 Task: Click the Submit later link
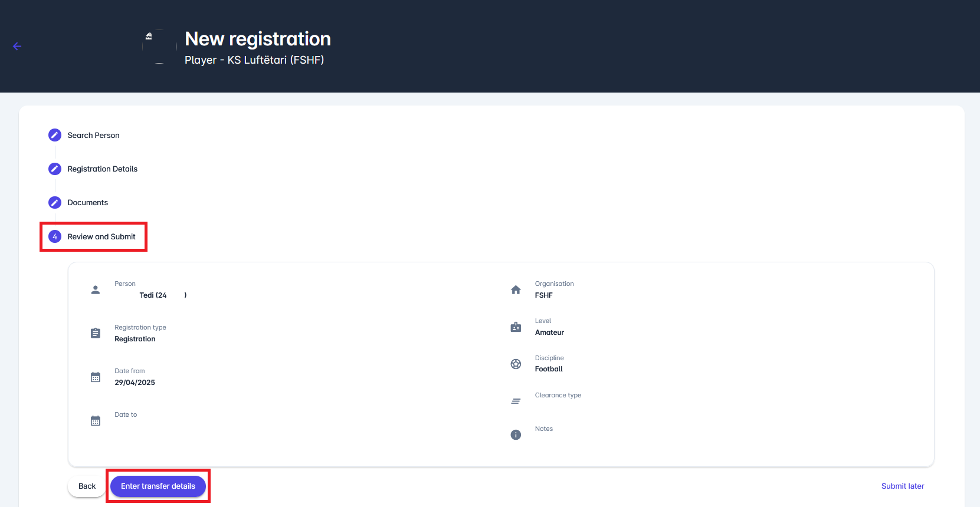(903, 486)
